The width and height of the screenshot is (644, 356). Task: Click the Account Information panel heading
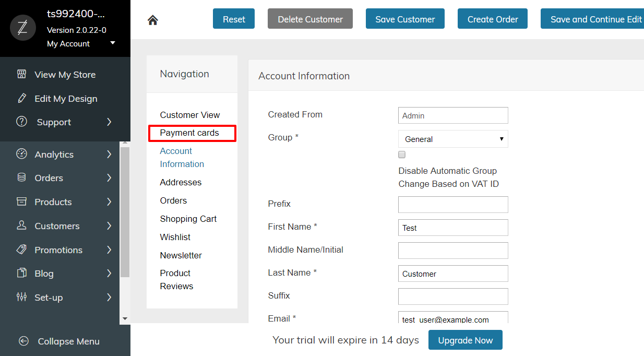[x=304, y=76]
